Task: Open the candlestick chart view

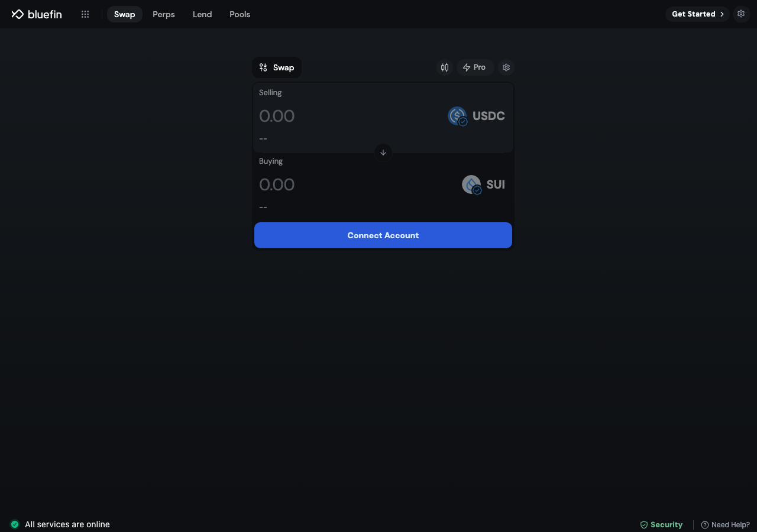Action: pos(445,67)
